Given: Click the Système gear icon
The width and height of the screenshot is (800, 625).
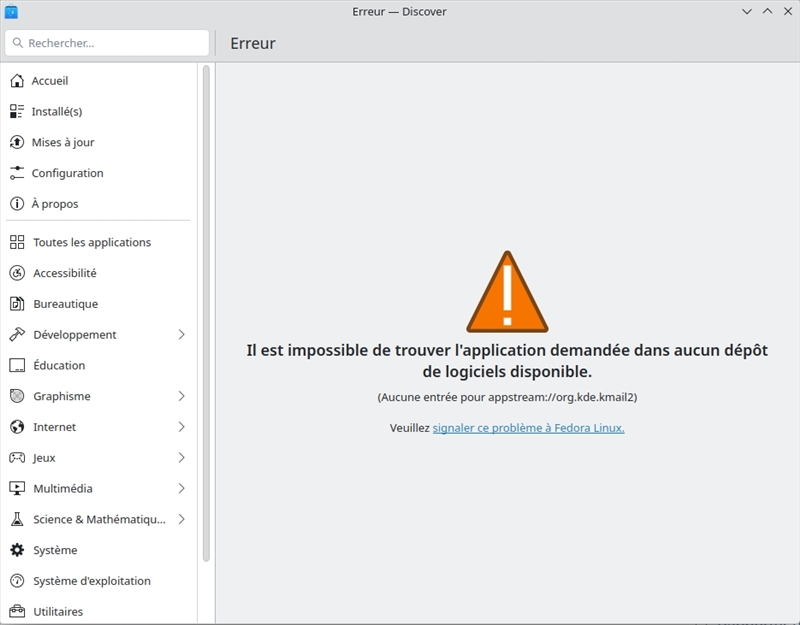Looking at the screenshot, I should click(x=17, y=550).
